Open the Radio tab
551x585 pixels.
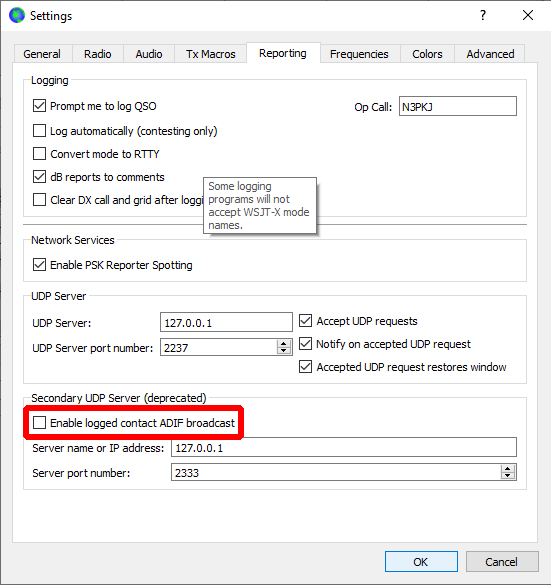click(x=98, y=54)
